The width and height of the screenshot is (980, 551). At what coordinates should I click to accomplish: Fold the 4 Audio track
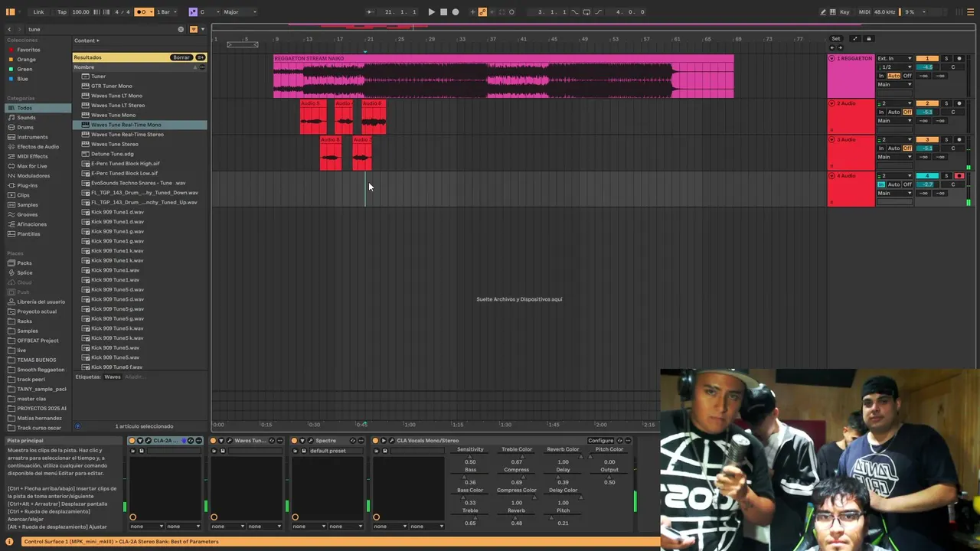pos(831,176)
